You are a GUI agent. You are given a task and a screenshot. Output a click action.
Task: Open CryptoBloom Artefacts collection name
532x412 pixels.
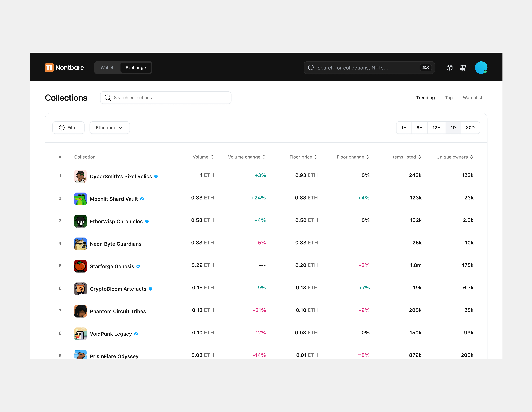[118, 289]
